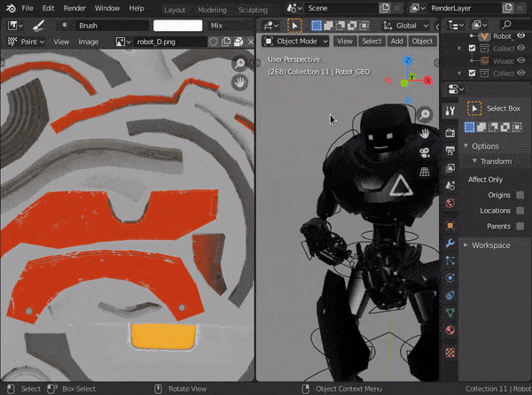The width and height of the screenshot is (532, 395).
Task: Switch to the Modeling workspace tab
Action: [212, 10]
